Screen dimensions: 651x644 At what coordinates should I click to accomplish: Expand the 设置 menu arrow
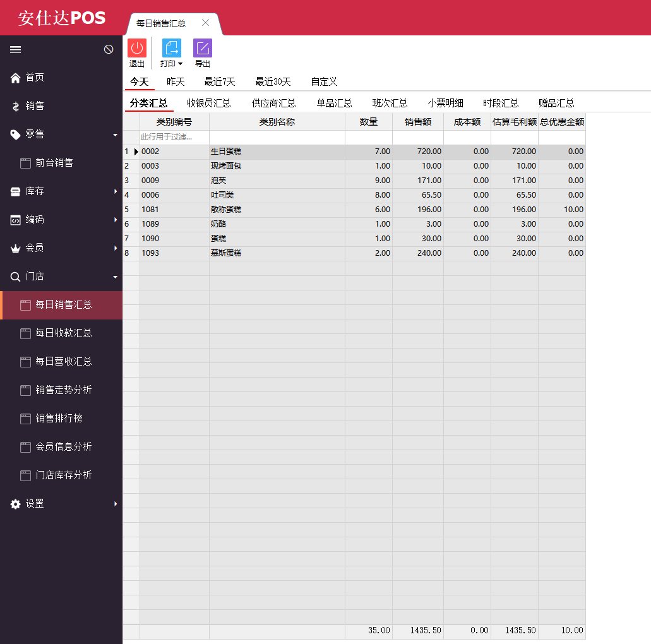(x=116, y=504)
